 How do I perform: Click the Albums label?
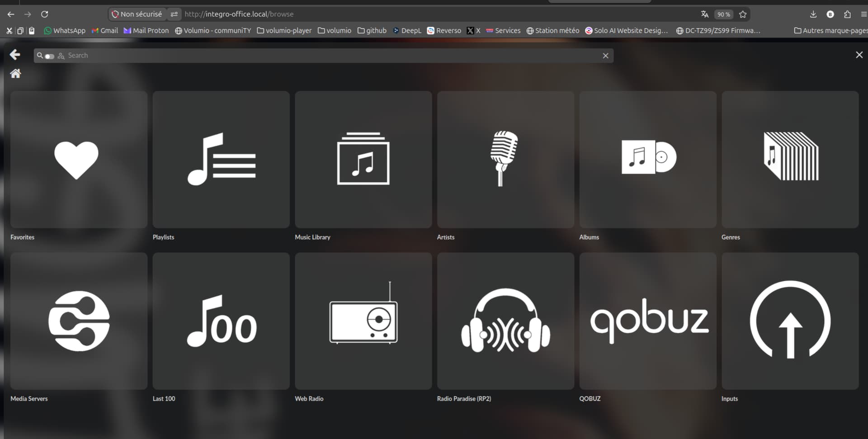[589, 237]
